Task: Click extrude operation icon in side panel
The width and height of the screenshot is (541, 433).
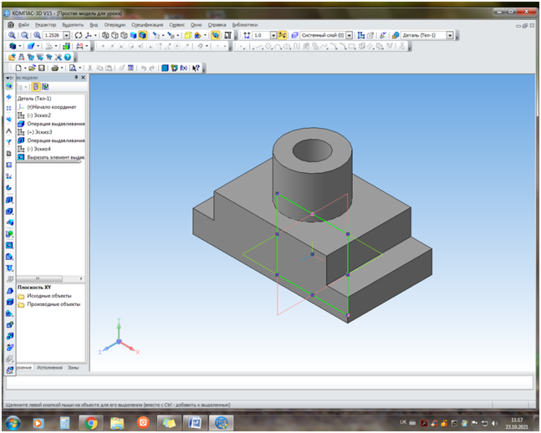Action: pos(9,200)
